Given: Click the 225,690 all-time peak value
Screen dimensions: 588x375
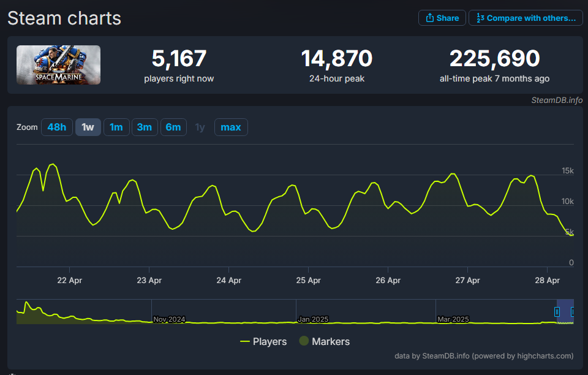Looking at the screenshot, I should click(495, 58).
